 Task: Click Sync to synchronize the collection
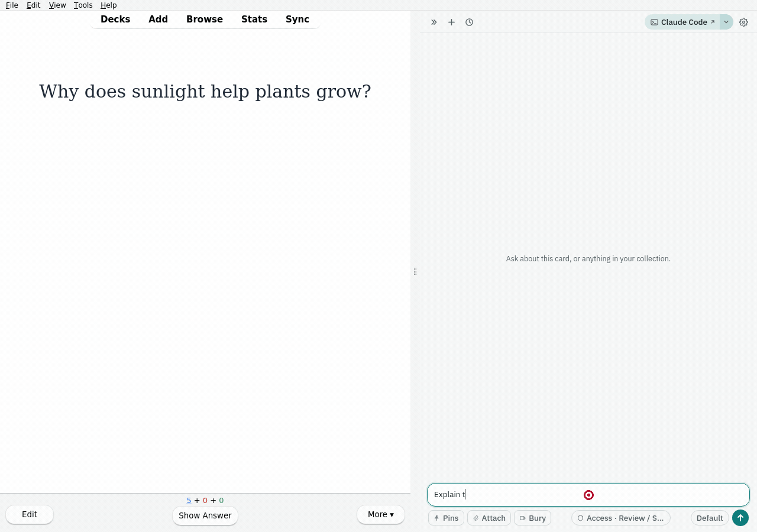(x=297, y=19)
